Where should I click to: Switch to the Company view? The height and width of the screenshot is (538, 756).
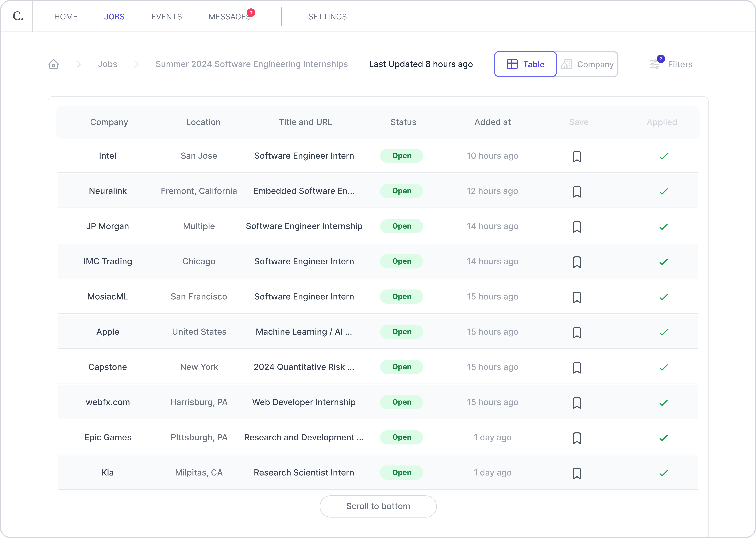coord(587,64)
